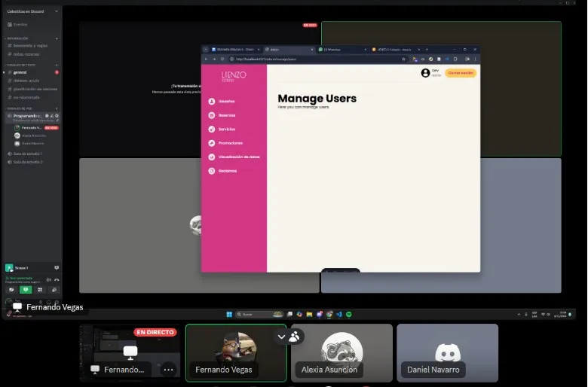Toggle screen share button in voice panel
Screen dimensions: 588x387
26,289
